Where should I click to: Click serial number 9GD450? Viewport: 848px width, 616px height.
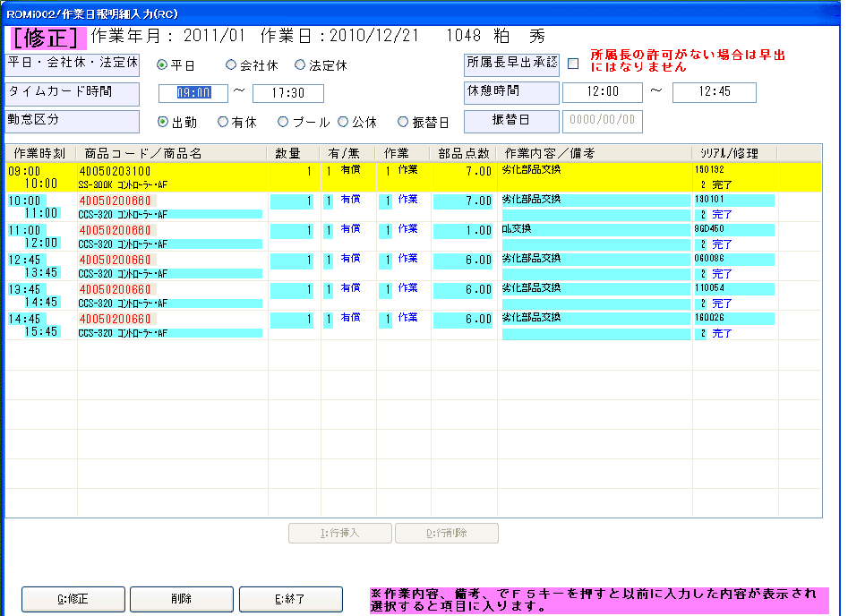pyautogui.click(x=734, y=229)
